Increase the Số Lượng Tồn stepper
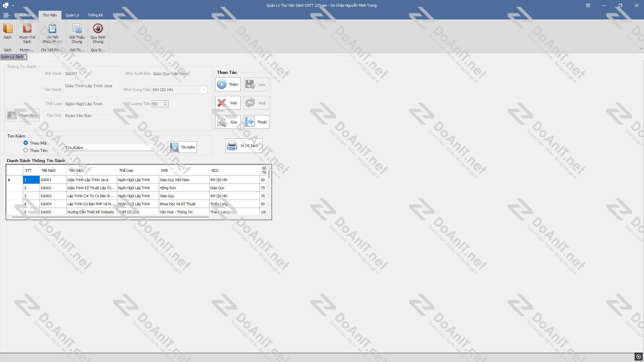This screenshot has height=362, width=644. (x=166, y=102)
